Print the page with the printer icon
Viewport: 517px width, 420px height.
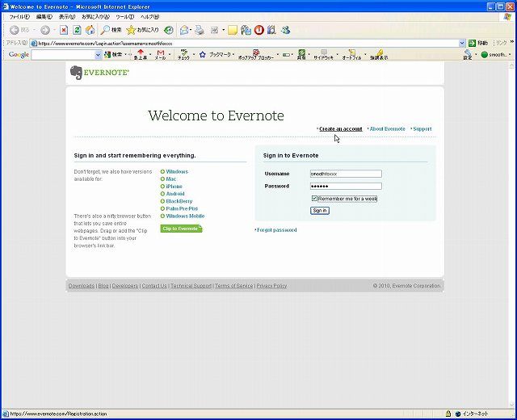[200, 30]
